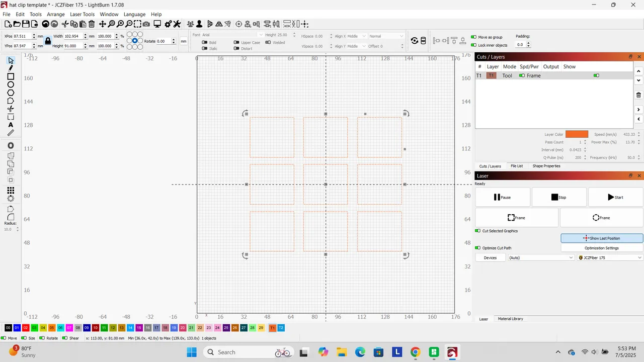
Task: Open the JCZFiber 175 device dropdown
Action: tap(610, 258)
